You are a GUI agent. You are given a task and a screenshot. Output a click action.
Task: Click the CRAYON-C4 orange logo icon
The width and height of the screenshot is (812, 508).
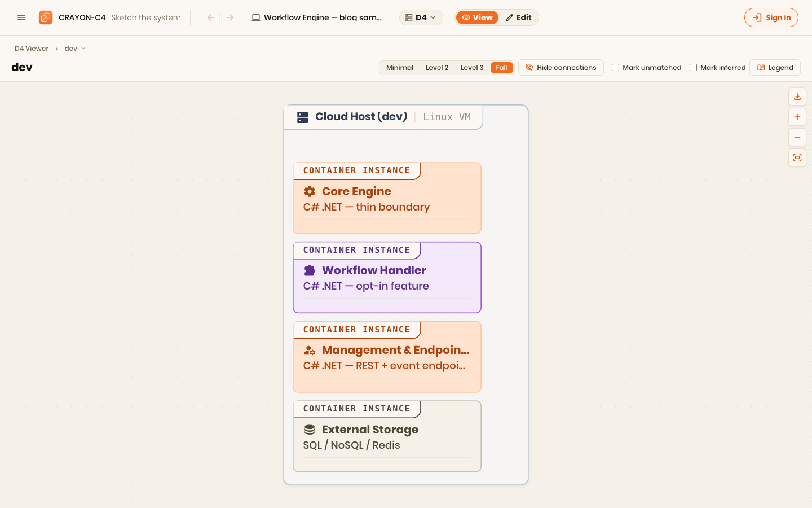coord(46,17)
